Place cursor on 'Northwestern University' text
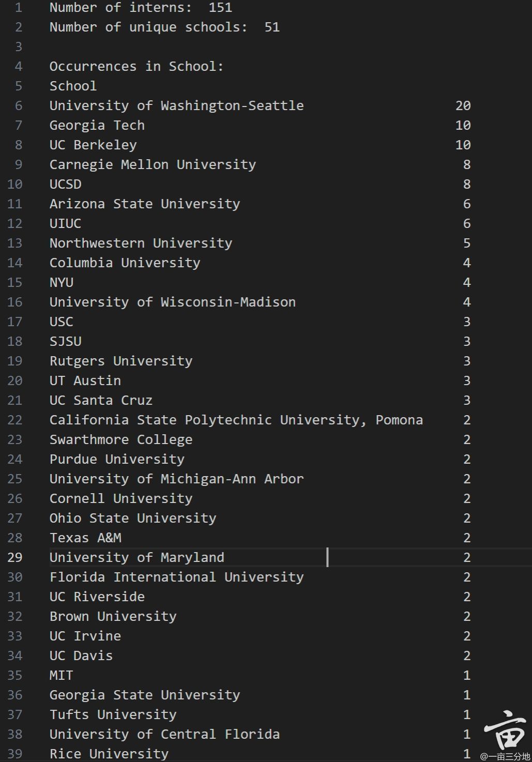 tap(141, 243)
